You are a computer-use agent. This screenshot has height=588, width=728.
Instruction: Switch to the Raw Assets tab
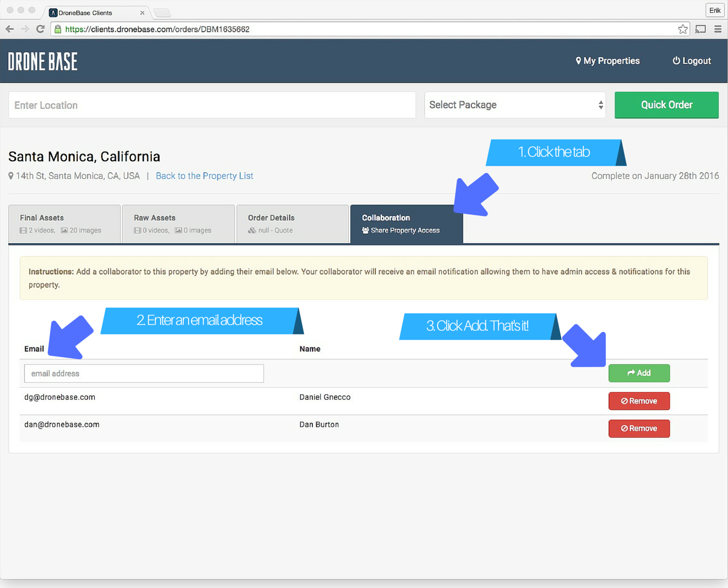pyautogui.click(x=178, y=224)
